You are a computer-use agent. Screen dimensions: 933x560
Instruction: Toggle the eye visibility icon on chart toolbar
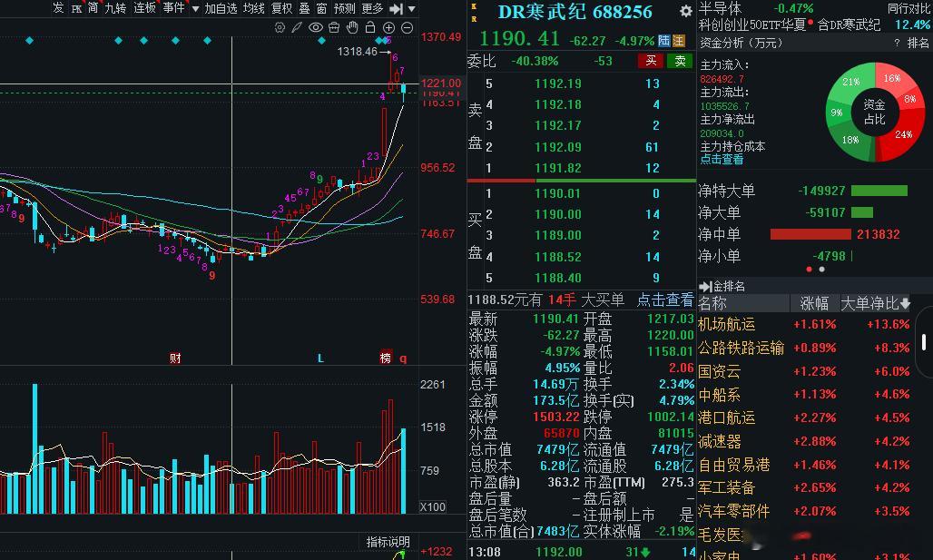(x=315, y=27)
